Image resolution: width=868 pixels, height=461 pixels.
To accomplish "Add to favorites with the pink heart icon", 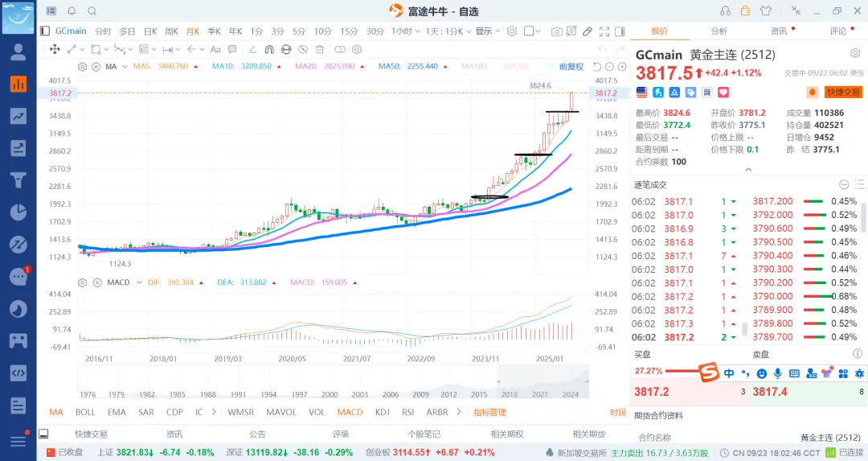I will (x=723, y=93).
